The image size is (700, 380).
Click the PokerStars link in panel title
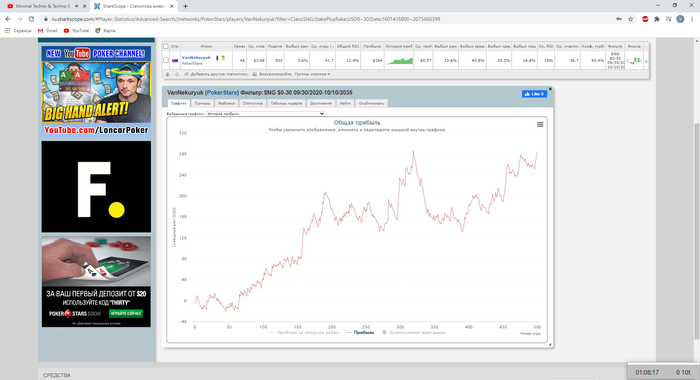tap(222, 92)
